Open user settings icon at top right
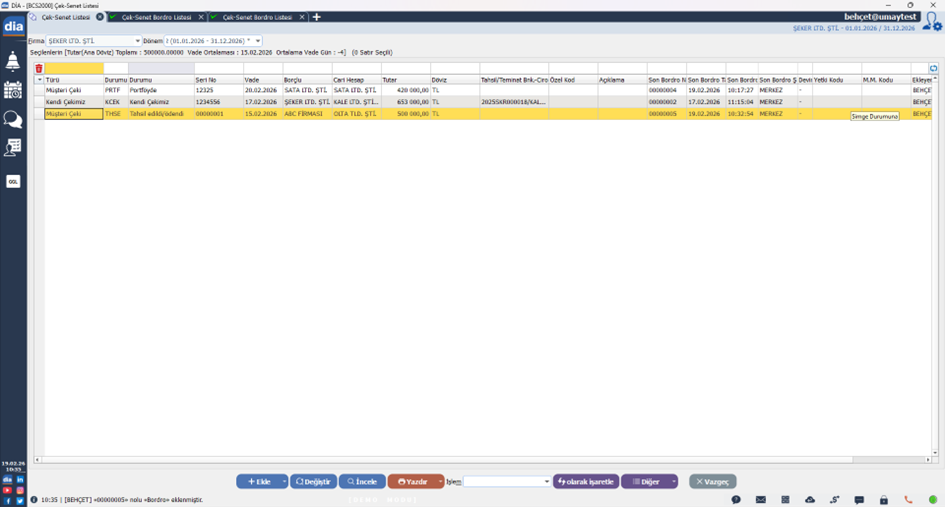The width and height of the screenshot is (945, 507). 932,21
